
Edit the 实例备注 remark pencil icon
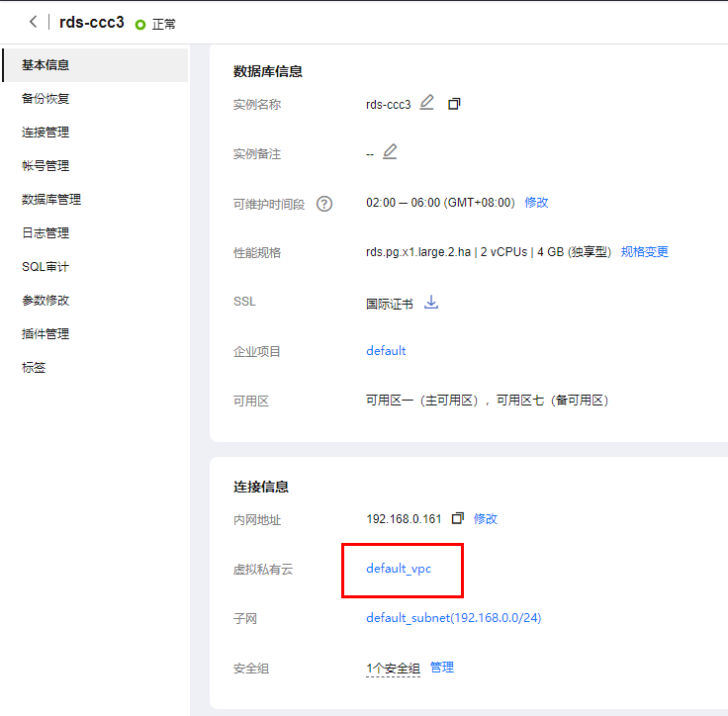tap(390, 152)
